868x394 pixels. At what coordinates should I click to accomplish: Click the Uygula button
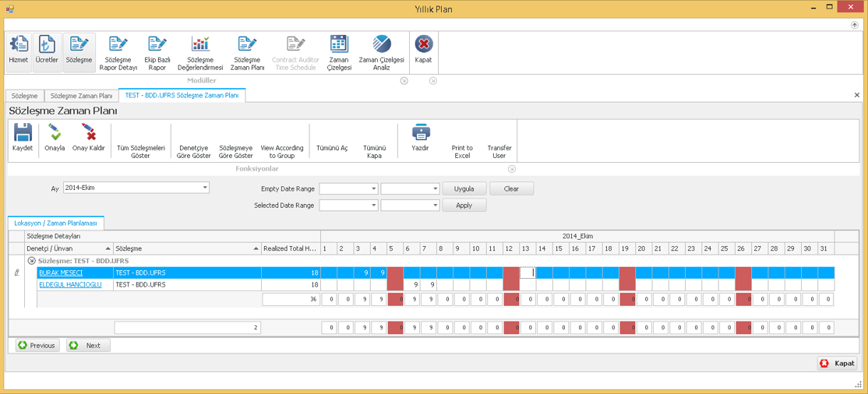[x=464, y=188]
